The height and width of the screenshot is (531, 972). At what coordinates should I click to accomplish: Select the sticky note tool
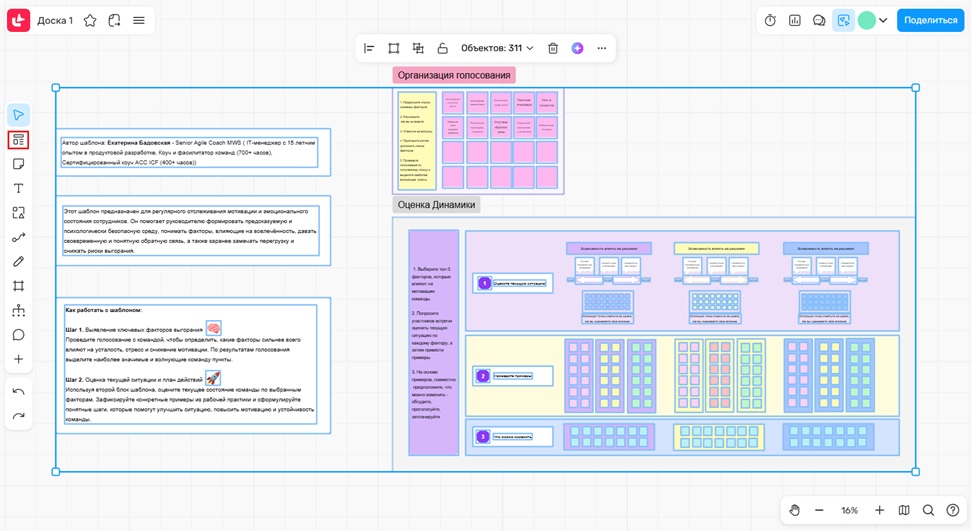coord(18,164)
